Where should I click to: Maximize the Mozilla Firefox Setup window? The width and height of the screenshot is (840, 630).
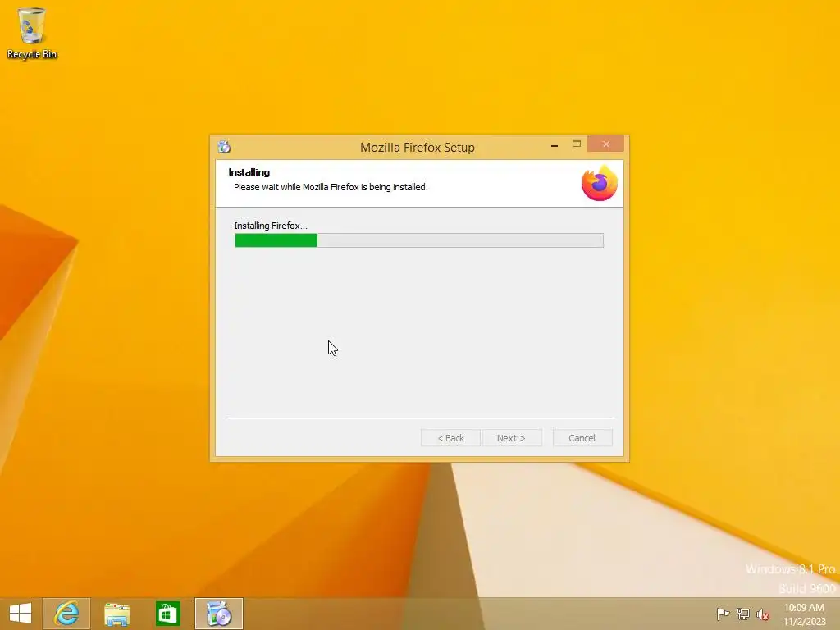(x=577, y=144)
